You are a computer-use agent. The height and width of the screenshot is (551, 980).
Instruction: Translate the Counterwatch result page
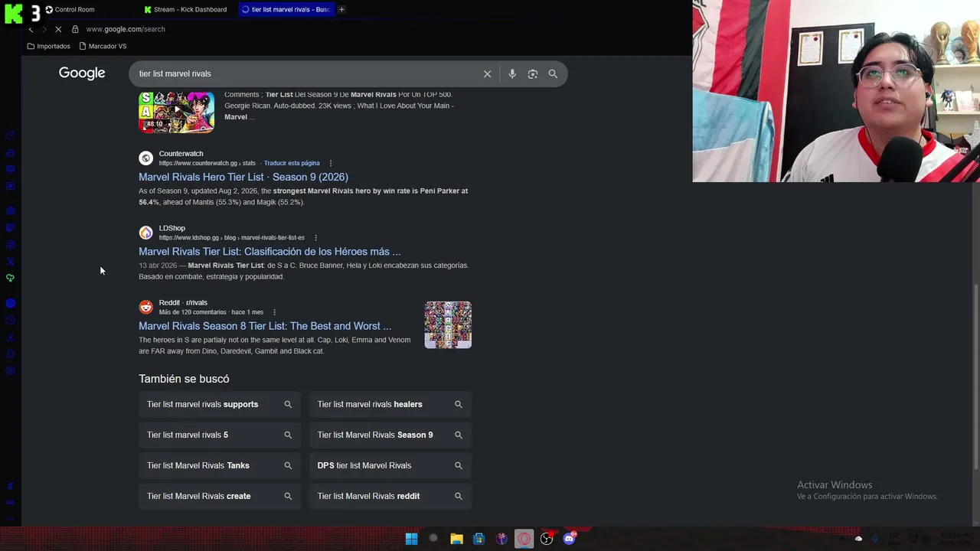click(292, 163)
